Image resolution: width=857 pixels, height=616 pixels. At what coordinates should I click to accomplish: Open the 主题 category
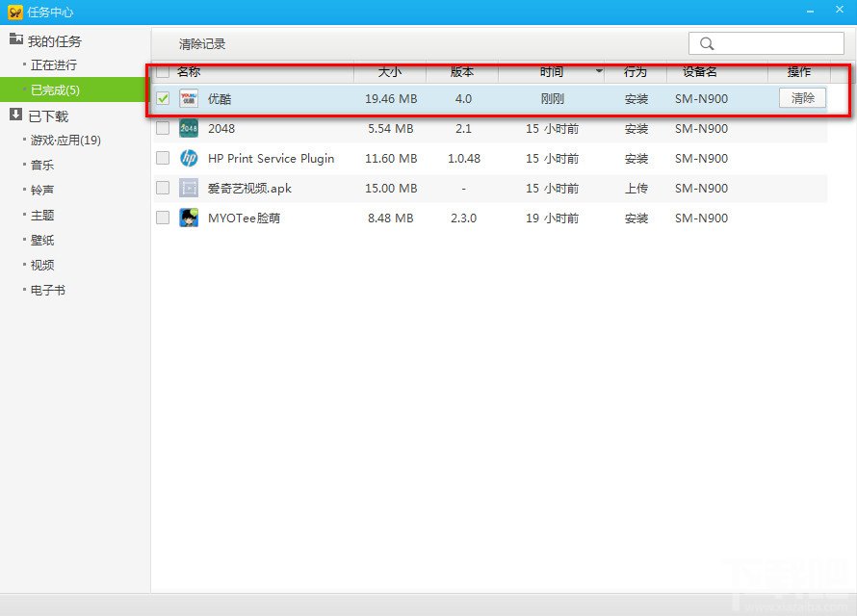pos(42,216)
